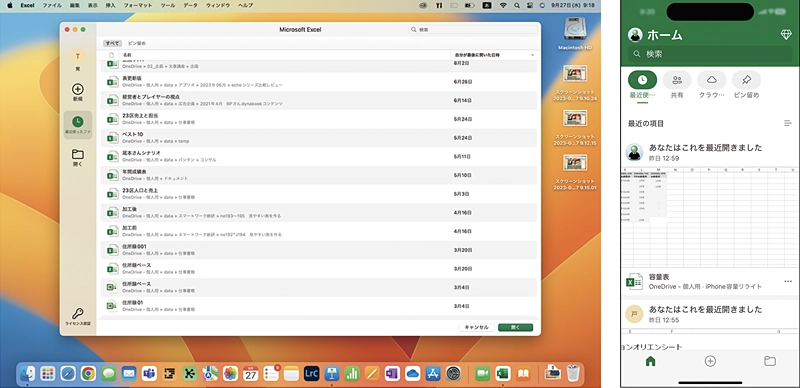This screenshot has height=388, width=800.
Task: Tap list view icon next to 最近の項目
Action: [x=788, y=123]
